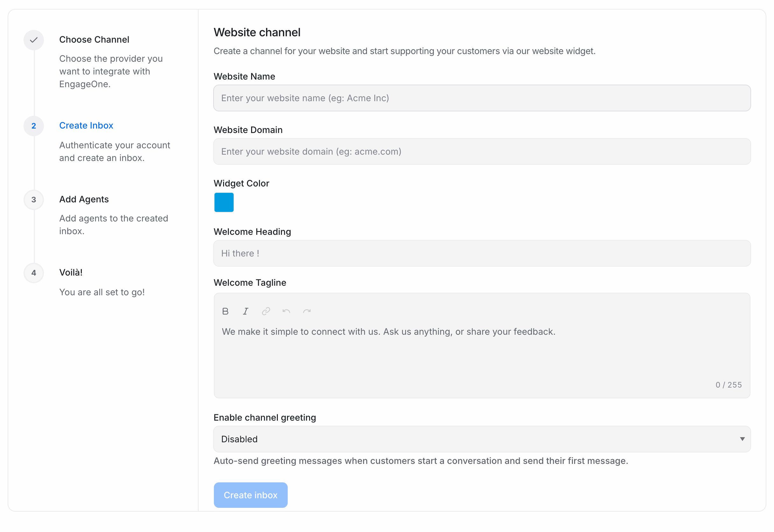The height and width of the screenshot is (532, 774).
Task: Click the Choose Channel checkmark step icon
Action: coord(34,40)
